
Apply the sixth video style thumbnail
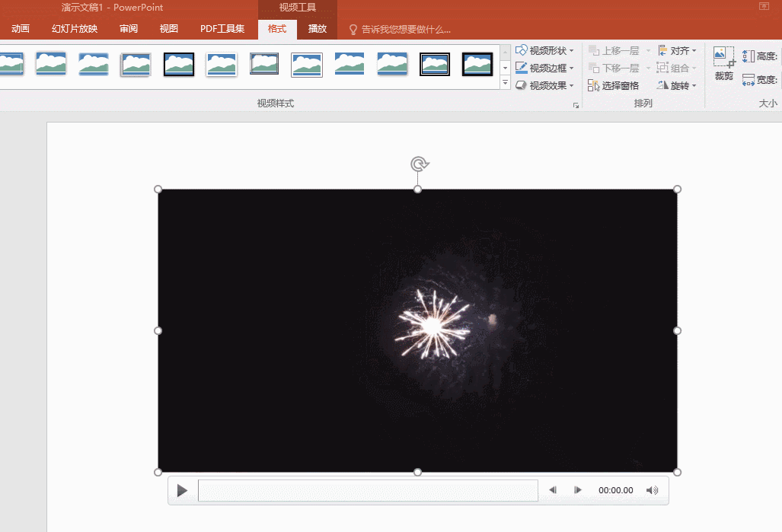coord(221,64)
